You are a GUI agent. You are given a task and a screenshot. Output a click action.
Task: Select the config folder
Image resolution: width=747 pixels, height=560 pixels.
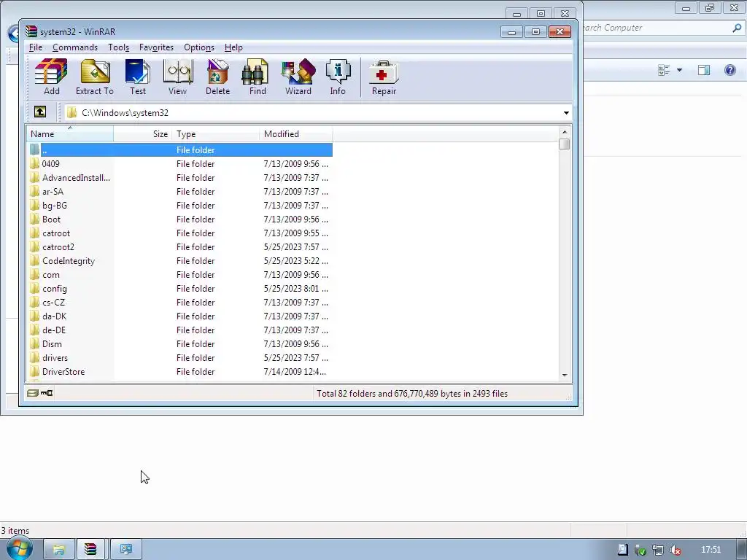coord(179,289)
